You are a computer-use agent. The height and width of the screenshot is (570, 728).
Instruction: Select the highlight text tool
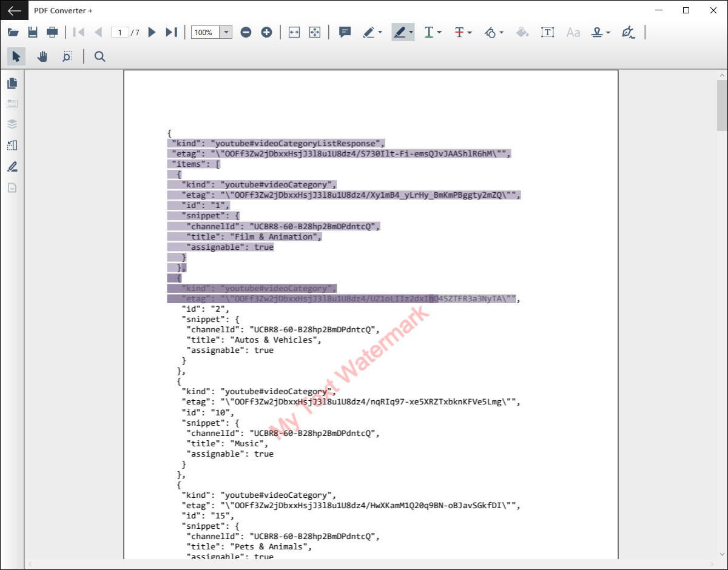point(399,32)
